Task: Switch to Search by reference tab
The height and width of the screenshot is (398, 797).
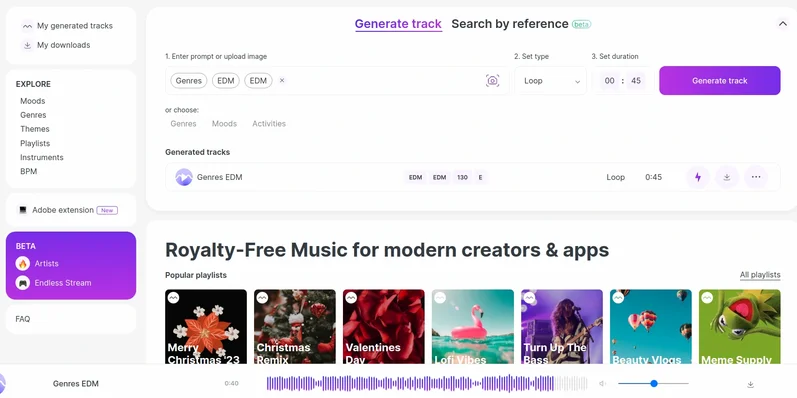Action: (x=510, y=24)
